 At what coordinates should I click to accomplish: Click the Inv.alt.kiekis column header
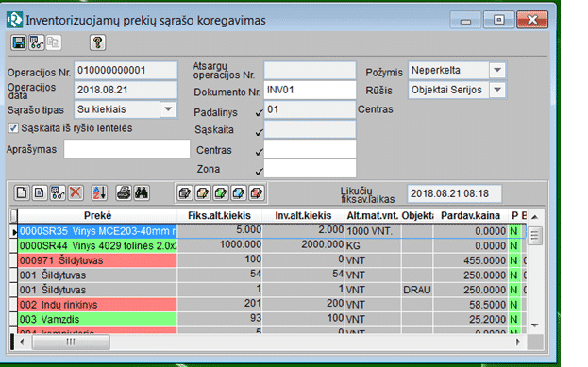pyautogui.click(x=303, y=215)
